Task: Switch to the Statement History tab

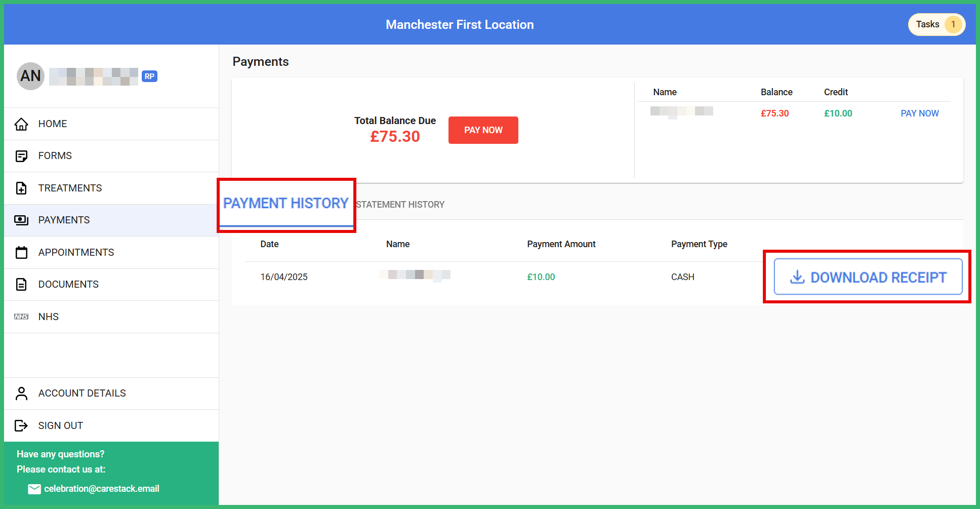Action: [x=399, y=204]
